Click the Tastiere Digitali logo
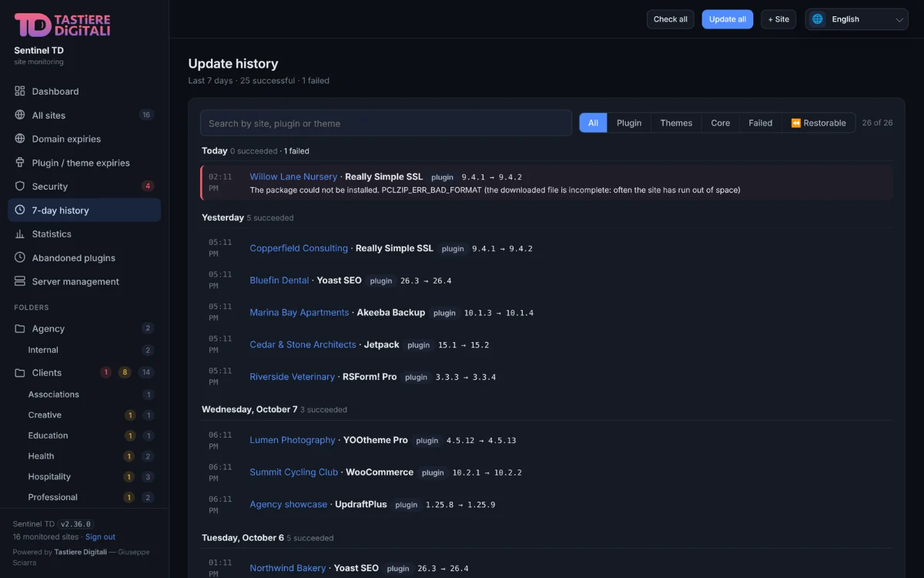 coord(62,25)
